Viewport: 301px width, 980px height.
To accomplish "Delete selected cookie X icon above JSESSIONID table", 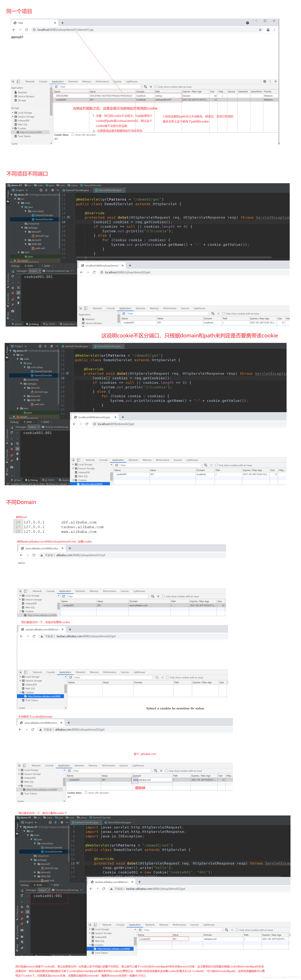I will pos(151,87).
